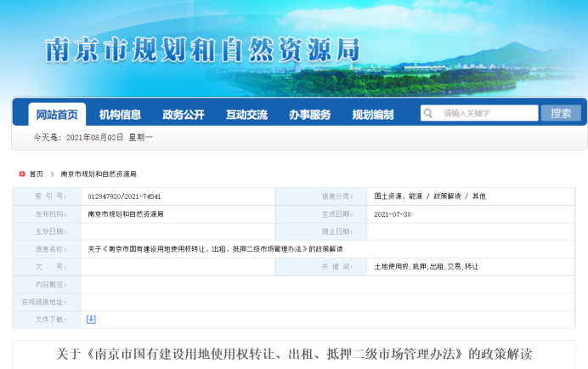Open the 网站首页 tab
Image resolution: width=588 pixels, height=369 pixels.
(57, 114)
